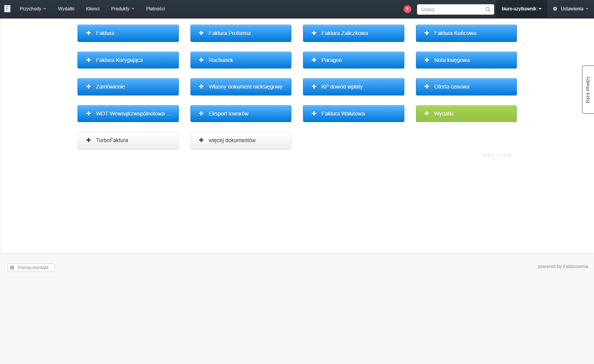
Task: Open the Baza Wiedzy side tab
Action: click(588, 89)
